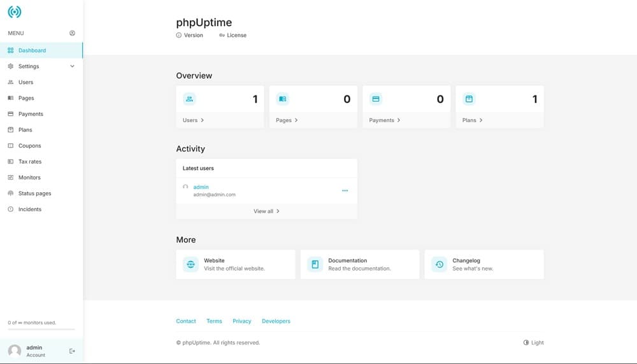Click the logout icon next to admin
The height and width of the screenshot is (364, 637).
tap(72, 351)
